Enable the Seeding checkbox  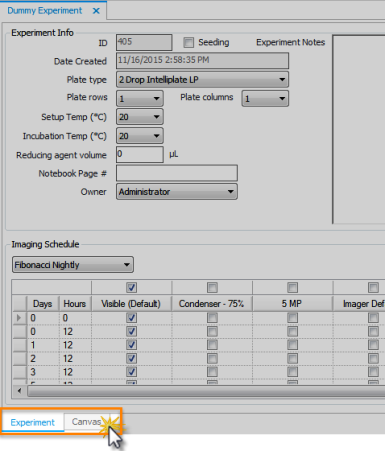point(188,42)
